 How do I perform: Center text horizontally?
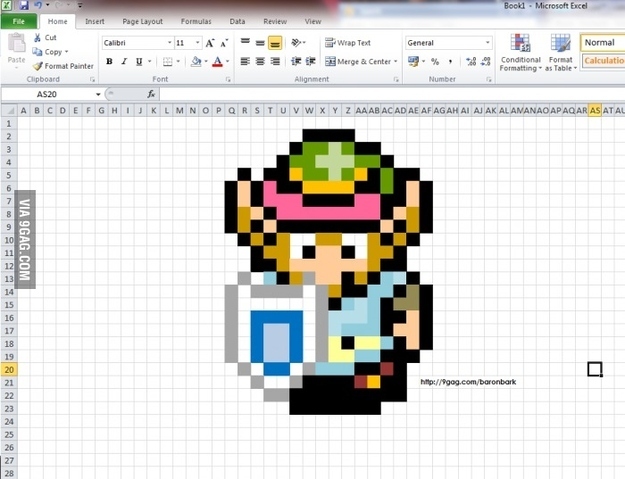coord(260,61)
